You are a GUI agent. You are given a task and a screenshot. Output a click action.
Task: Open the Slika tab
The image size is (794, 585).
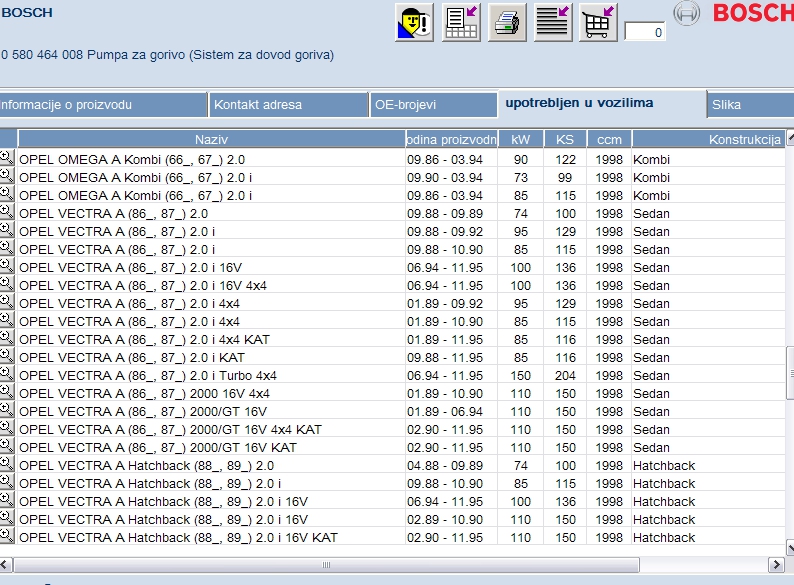tap(750, 105)
